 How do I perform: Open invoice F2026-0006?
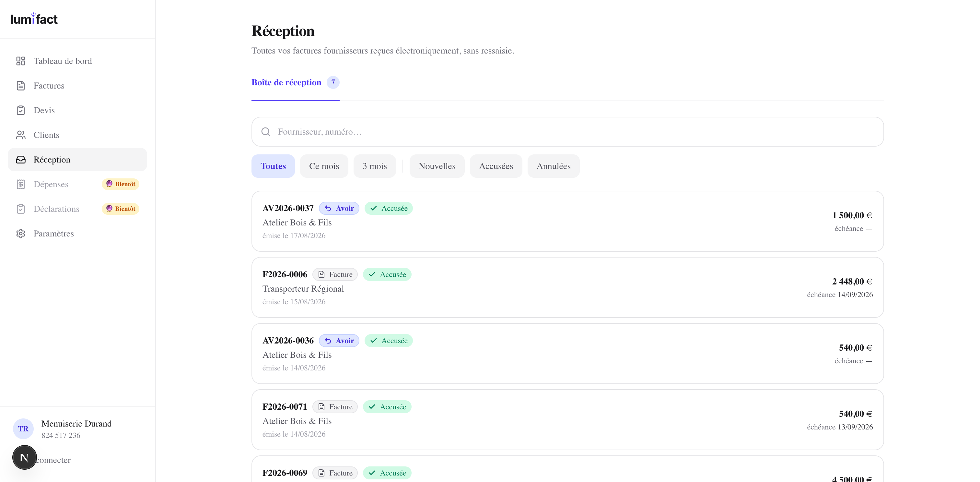click(x=567, y=287)
